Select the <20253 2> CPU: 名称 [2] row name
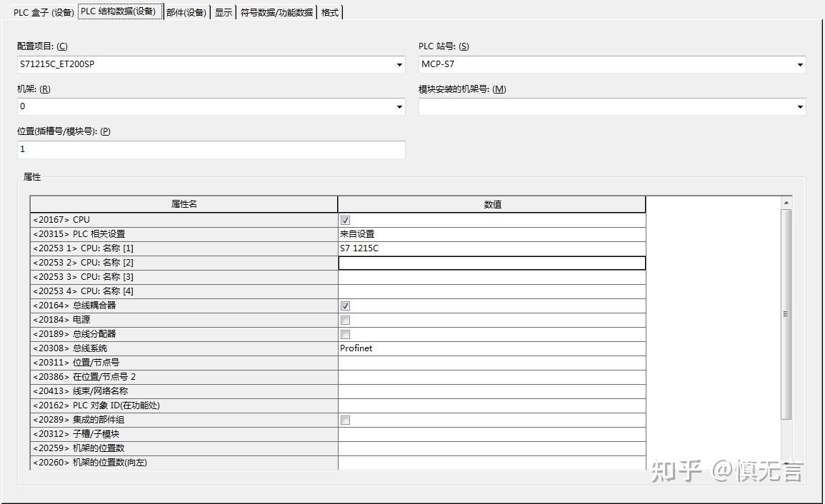The width and height of the screenshot is (825, 504). click(184, 263)
